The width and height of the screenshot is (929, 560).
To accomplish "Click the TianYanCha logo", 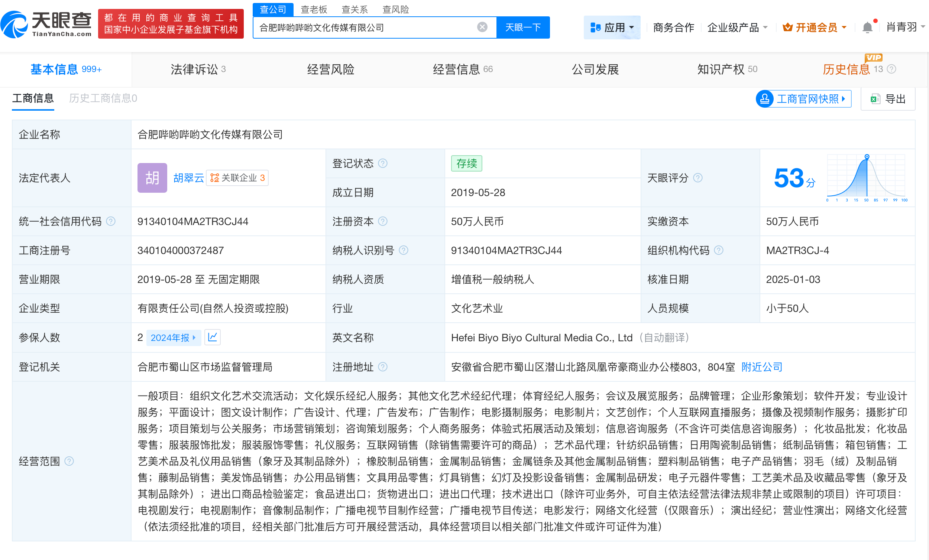I will coord(46,24).
